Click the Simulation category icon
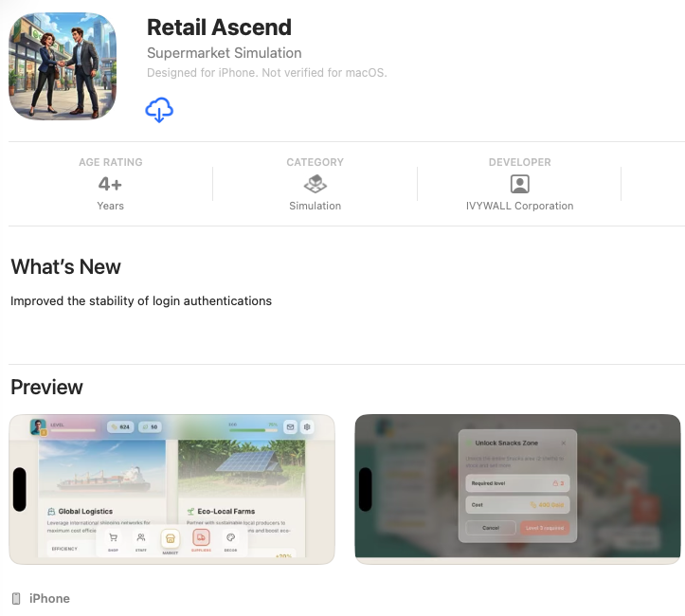 pos(315,184)
